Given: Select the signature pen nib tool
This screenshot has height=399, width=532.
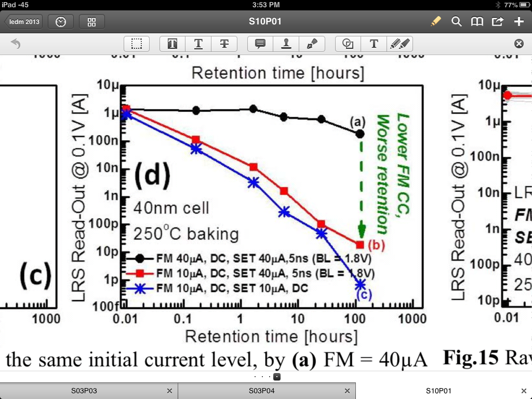Looking at the screenshot, I should [x=312, y=44].
